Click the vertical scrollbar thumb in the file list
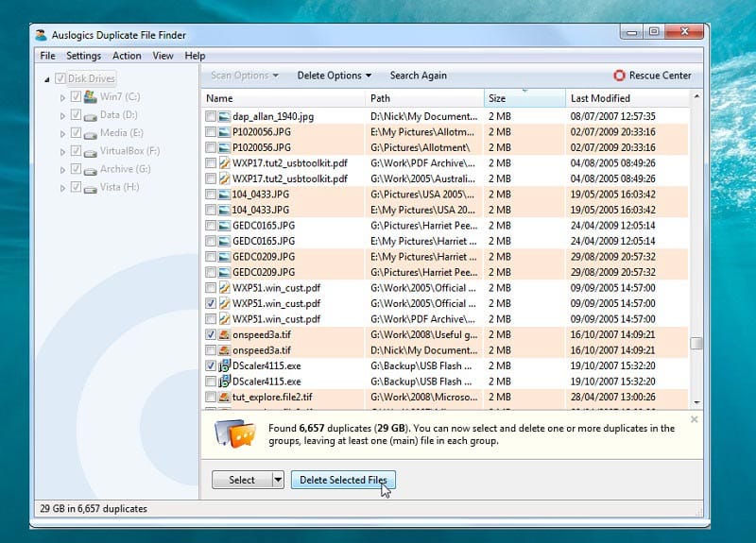This screenshot has width=756, height=543. (x=696, y=344)
